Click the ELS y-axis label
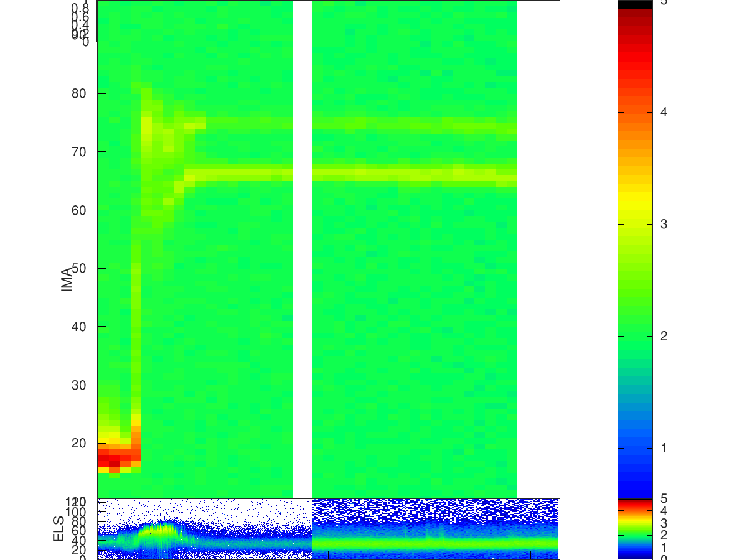The image size is (747, 560). coord(59,529)
